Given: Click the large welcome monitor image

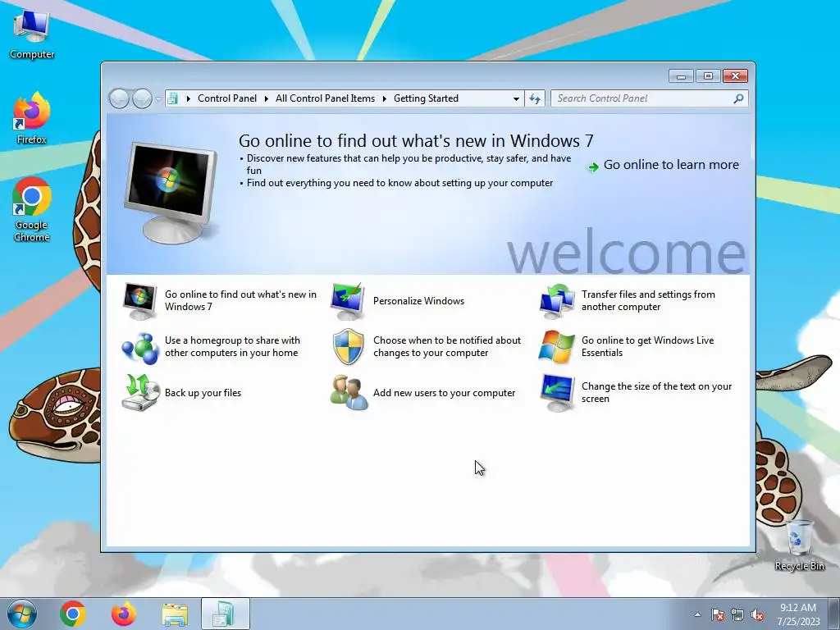Looking at the screenshot, I should click(171, 193).
